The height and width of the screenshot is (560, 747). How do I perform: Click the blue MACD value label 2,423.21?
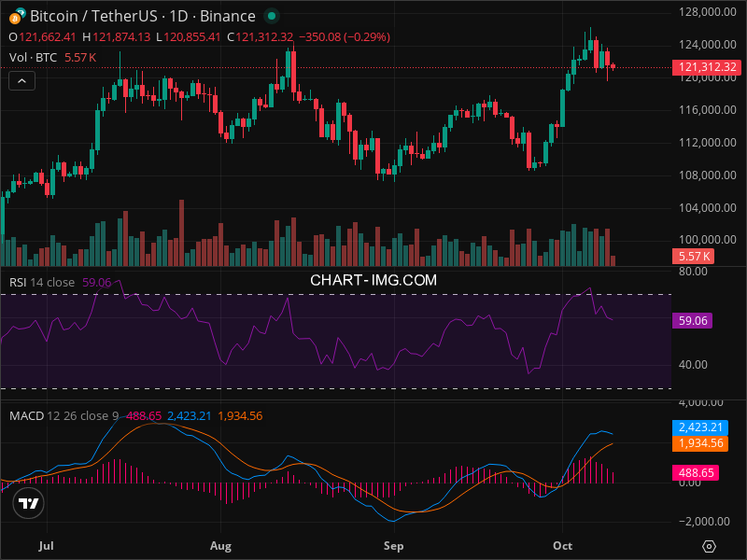coord(702,427)
